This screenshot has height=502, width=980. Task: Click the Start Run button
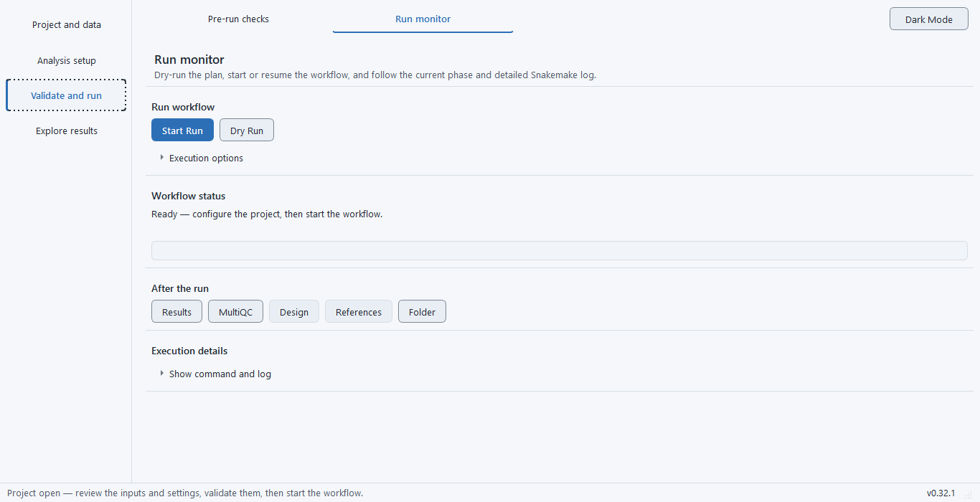tap(182, 131)
